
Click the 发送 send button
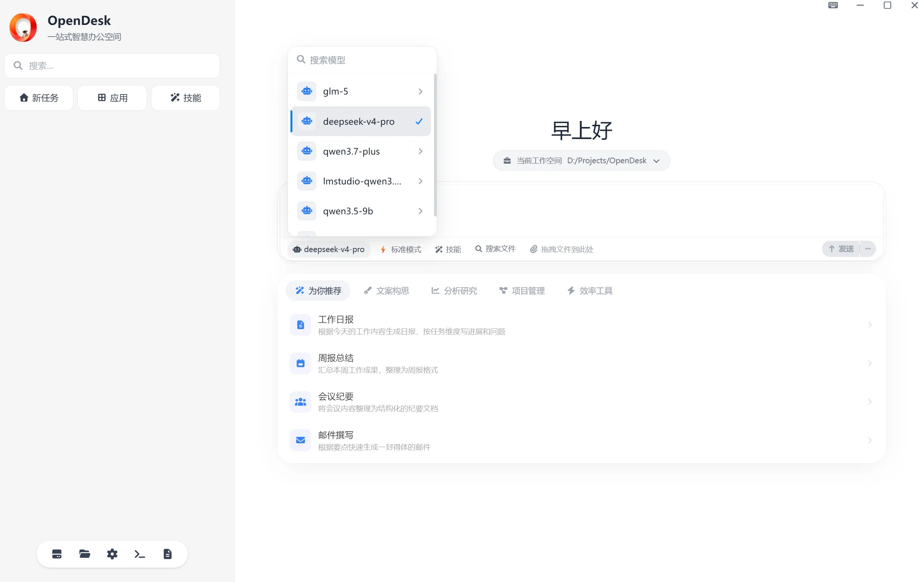pos(841,249)
